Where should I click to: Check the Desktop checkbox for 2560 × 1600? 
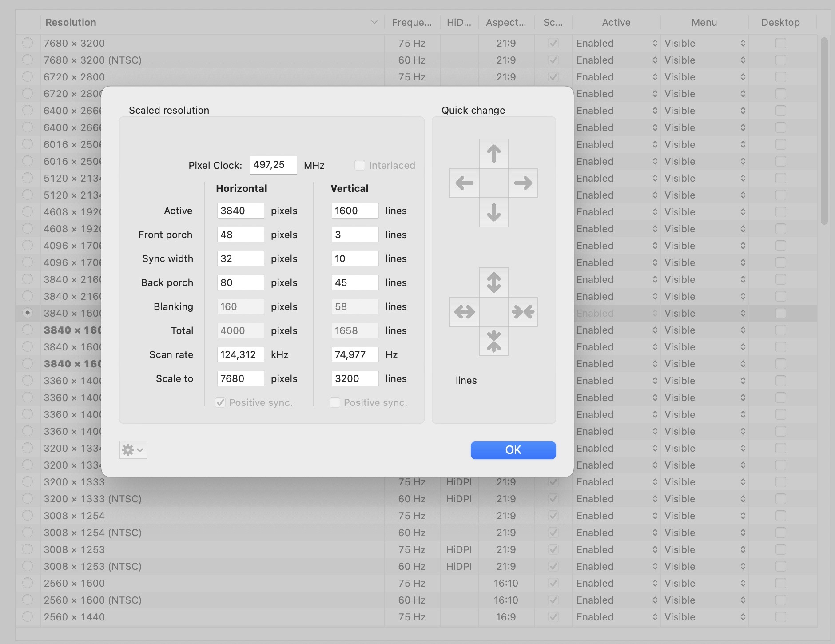click(x=780, y=583)
